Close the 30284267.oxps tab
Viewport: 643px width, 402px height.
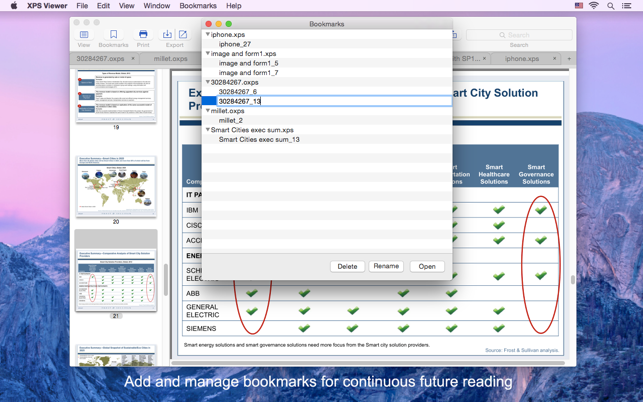tap(133, 59)
